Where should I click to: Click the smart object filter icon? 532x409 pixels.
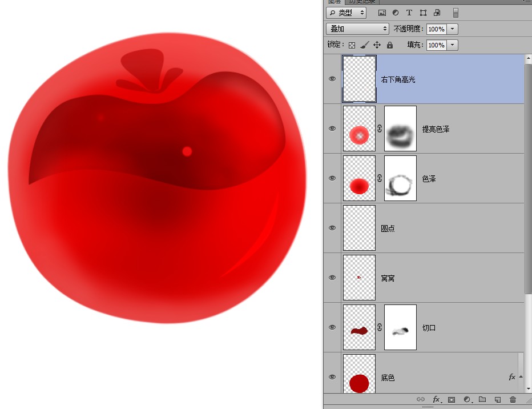tap(437, 13)
